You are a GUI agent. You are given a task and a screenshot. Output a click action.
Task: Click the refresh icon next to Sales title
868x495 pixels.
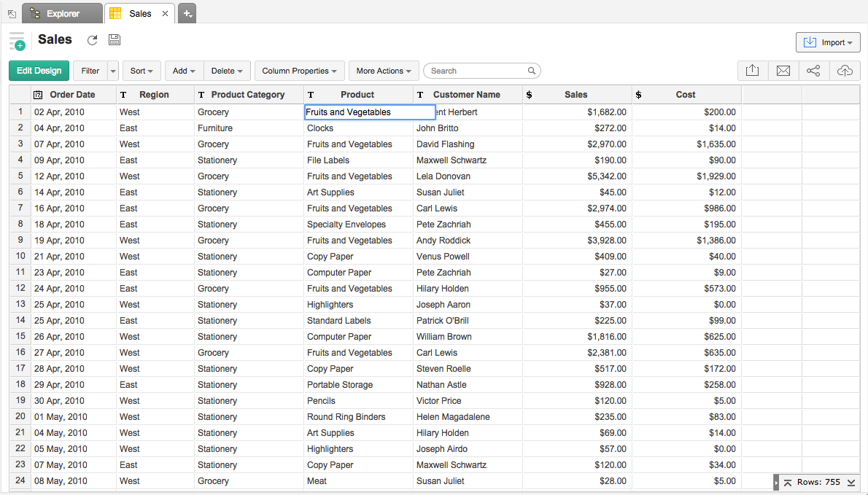point(92,40)
